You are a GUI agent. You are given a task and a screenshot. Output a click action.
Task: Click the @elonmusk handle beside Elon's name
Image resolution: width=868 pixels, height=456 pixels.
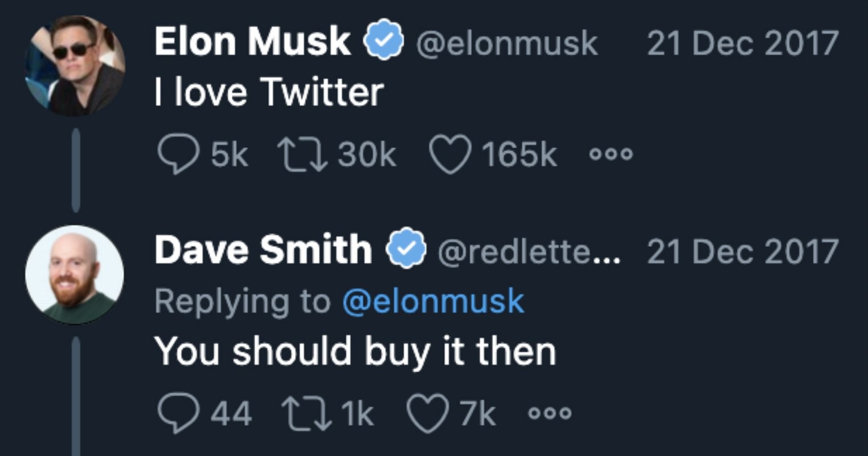(x=507, y=43)
